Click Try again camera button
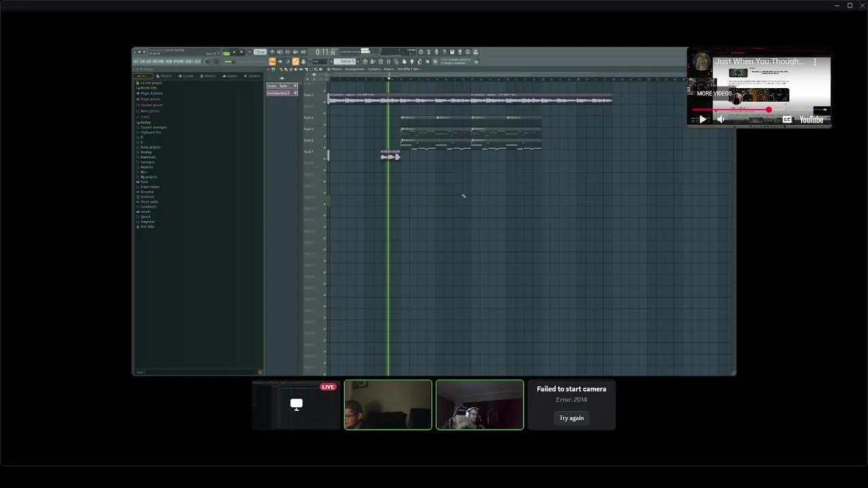This screenshot has height=488, width=868. click(572, 418)
